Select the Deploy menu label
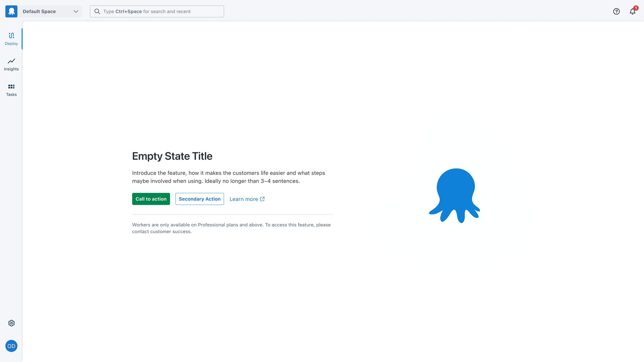 pos(11,43)
